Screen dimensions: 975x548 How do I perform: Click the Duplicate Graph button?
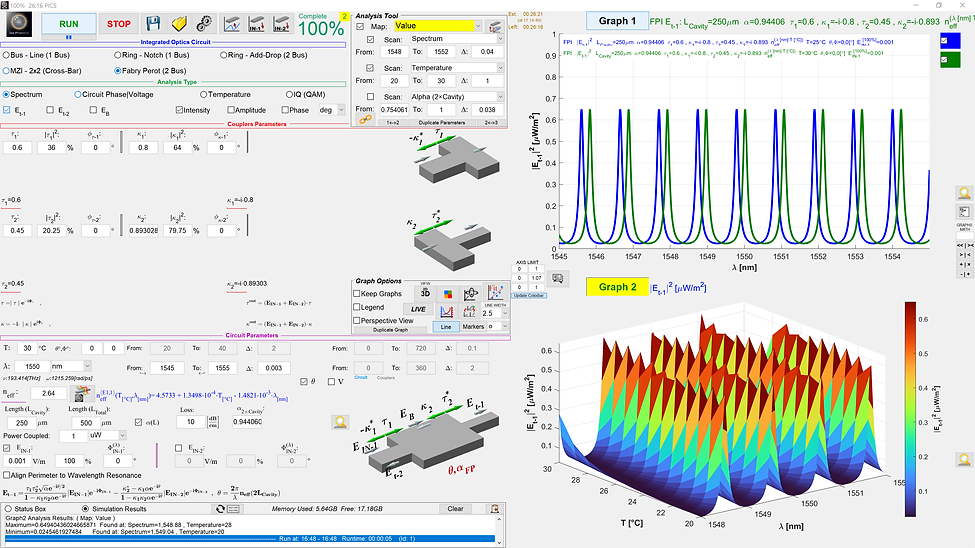[390, 330]
